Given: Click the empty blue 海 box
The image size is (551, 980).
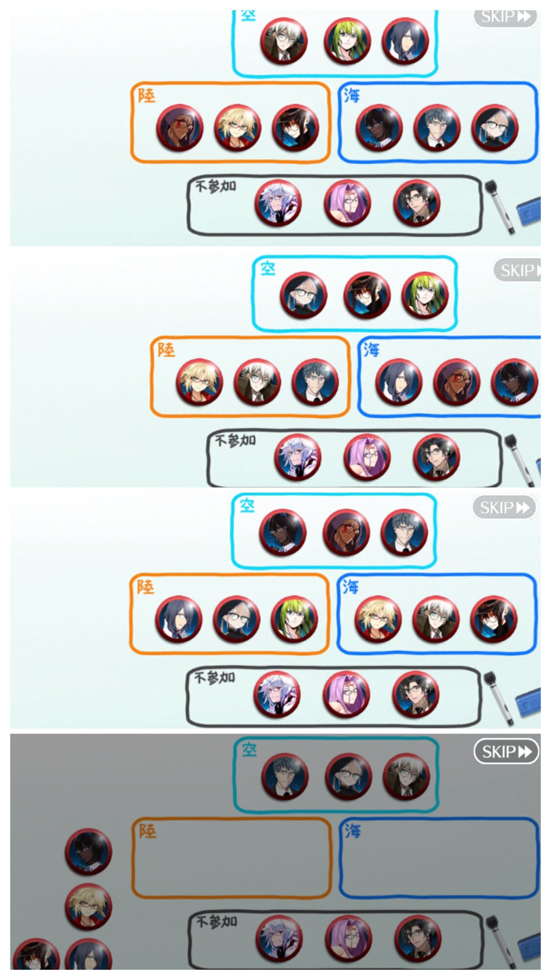Looking at the screenshot, I should coord(439,858).
